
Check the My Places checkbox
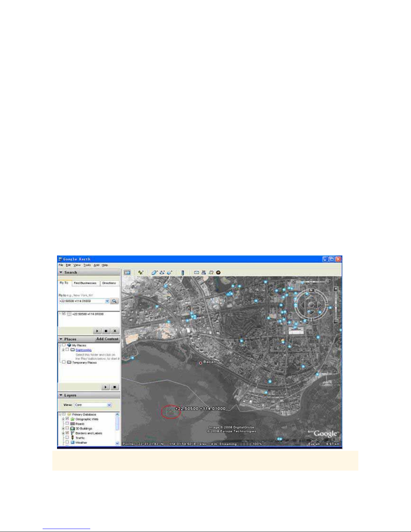(64, 345)
